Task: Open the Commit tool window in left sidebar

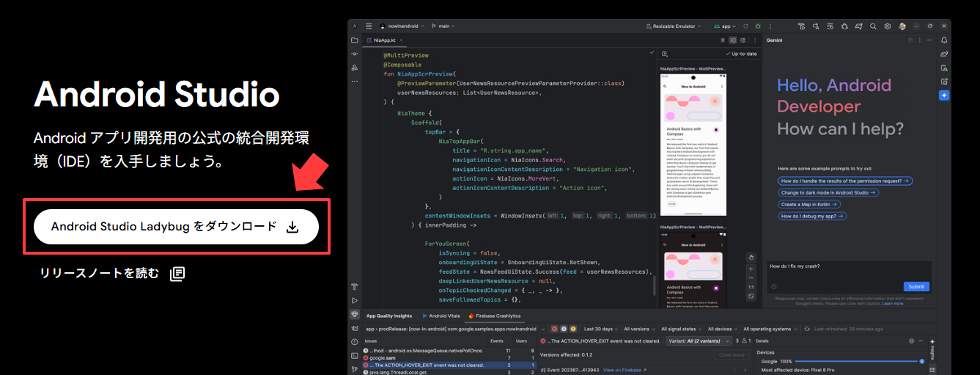Action: coord(355,54)
